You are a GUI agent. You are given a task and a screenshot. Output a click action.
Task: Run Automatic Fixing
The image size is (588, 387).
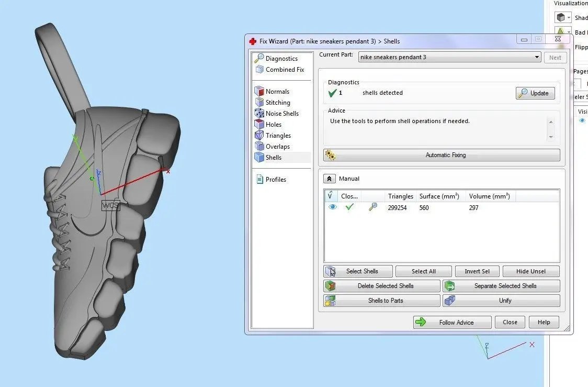[442, 155]
